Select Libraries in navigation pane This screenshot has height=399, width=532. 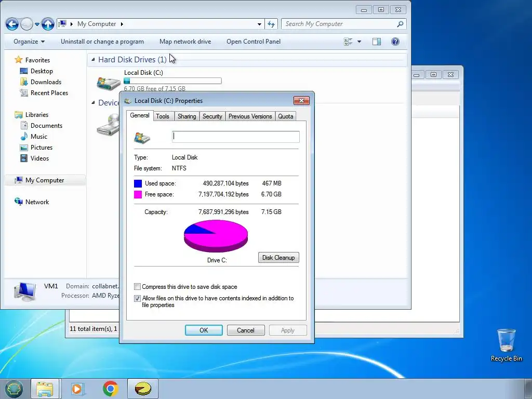click(x=37, y=115)
